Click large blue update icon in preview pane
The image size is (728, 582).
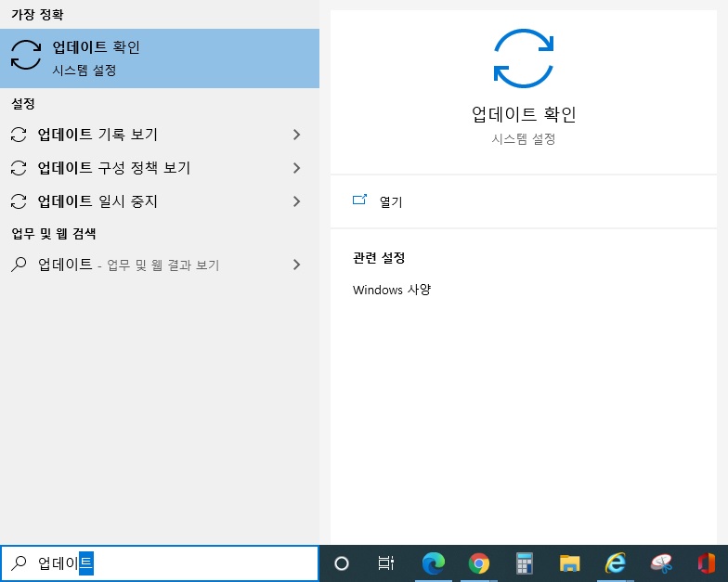coord(524,58)
